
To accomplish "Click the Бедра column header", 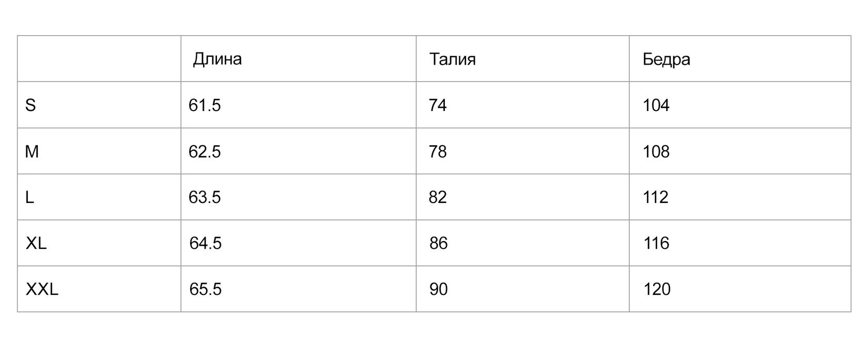I will click(x=667, y=59).
